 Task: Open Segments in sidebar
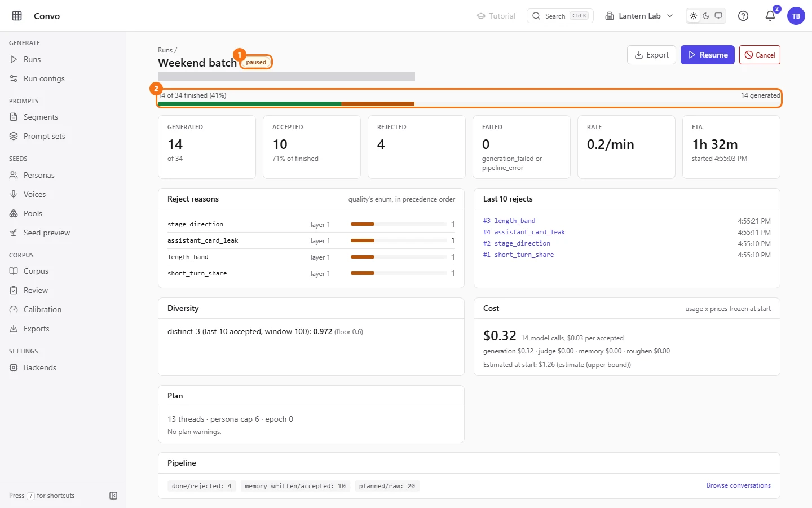[63, 117]
